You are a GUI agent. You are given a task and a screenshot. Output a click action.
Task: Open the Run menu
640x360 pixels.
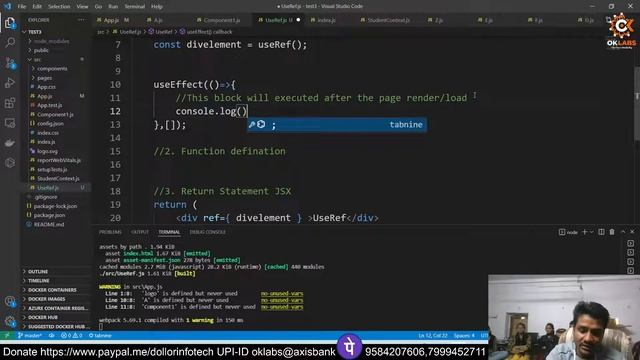point(113,7)
